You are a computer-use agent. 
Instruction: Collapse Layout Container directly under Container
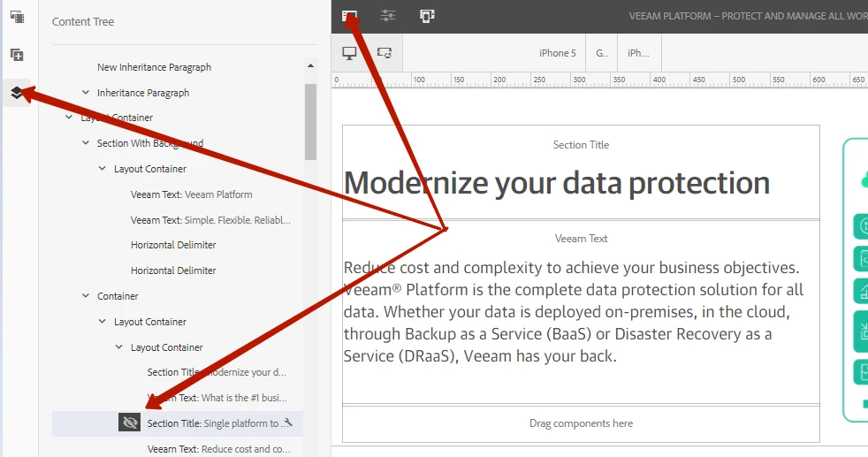point(102,322)
